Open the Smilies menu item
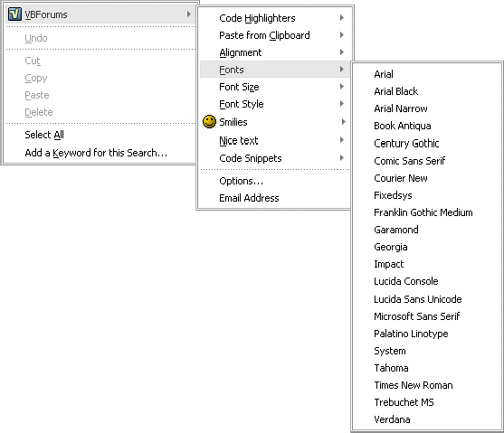 tap(275, 122)
